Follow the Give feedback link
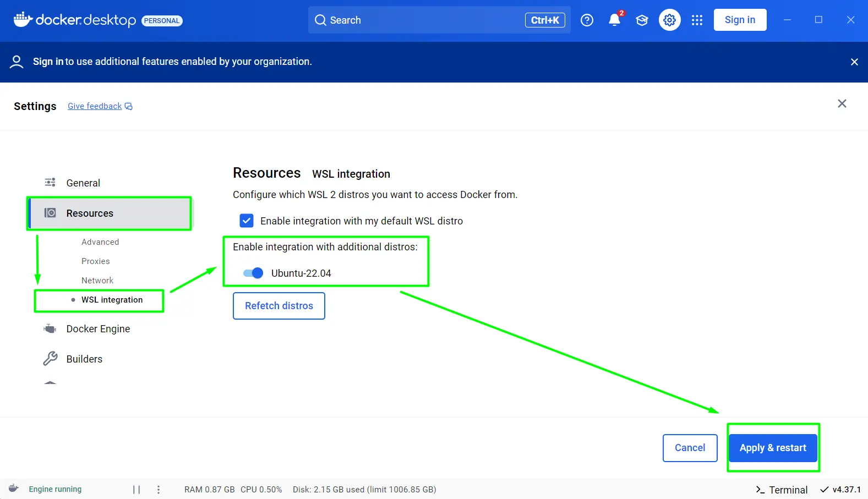Viewport: 868px width, 499px height. pyautogui.click(x=95, y=106)
